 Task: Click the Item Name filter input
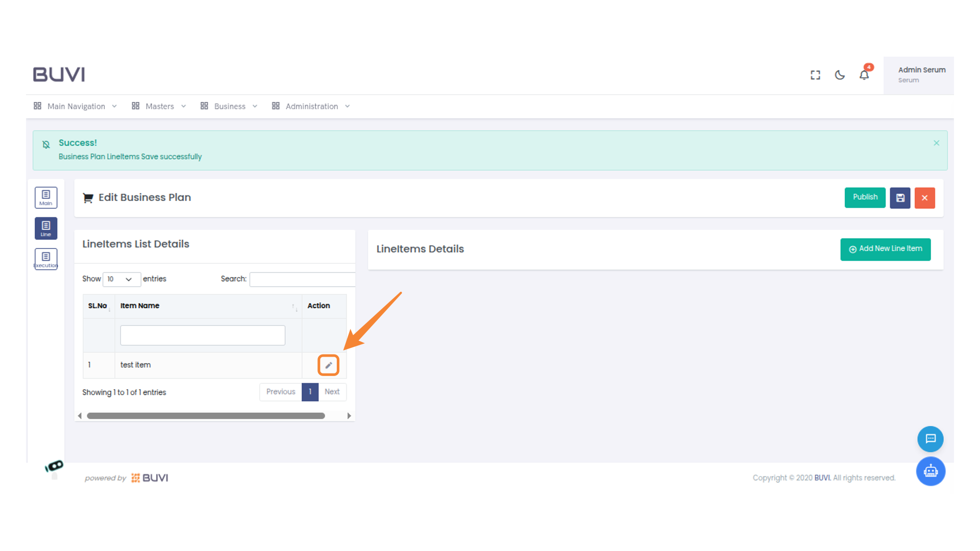pos(203,335)
